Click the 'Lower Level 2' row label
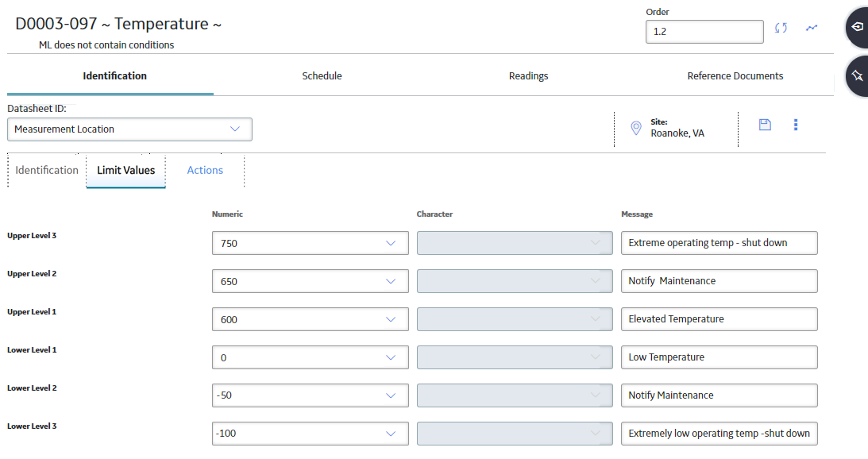The image size is (868, 459). pyautogui.click(x=32, y=388)
